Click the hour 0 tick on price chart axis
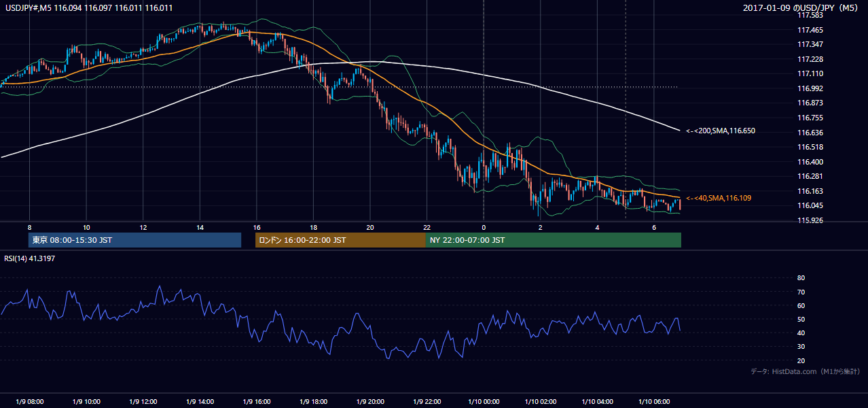Screen dimensions: 868x408 pos(484,227)
